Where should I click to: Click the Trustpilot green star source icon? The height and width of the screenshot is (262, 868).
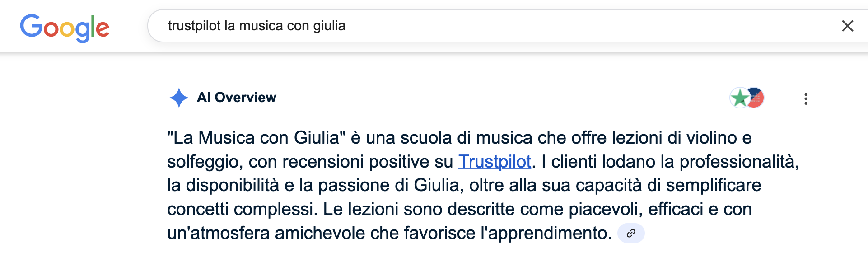point(740,98)
